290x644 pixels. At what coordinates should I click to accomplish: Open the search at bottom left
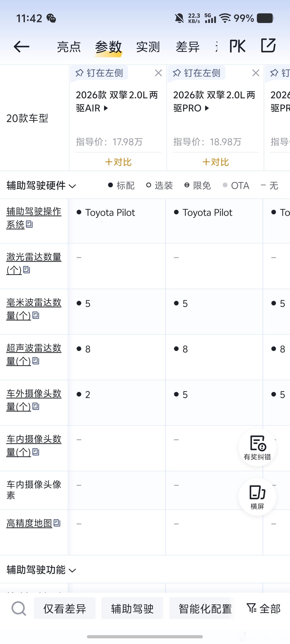coord(19,609)
